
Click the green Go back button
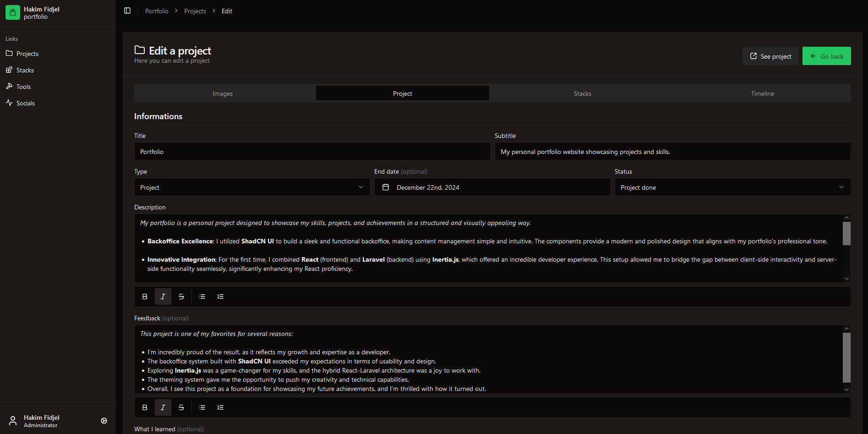(826, 56)
